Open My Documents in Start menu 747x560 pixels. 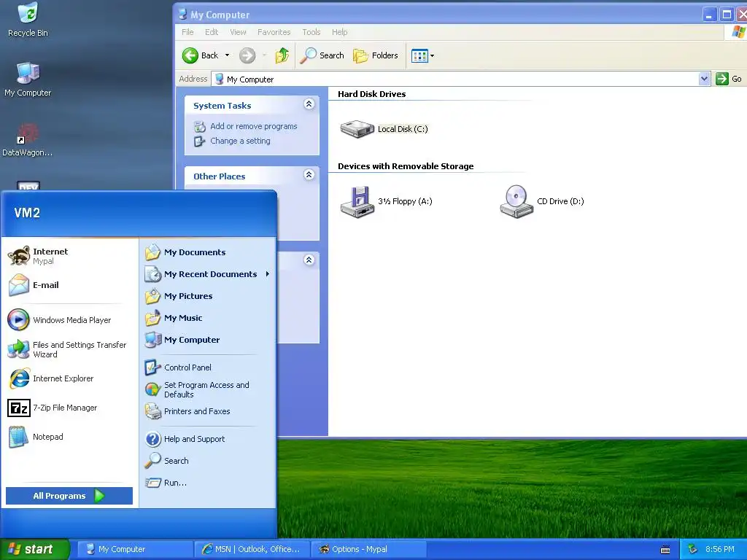[x=208, y=252]
